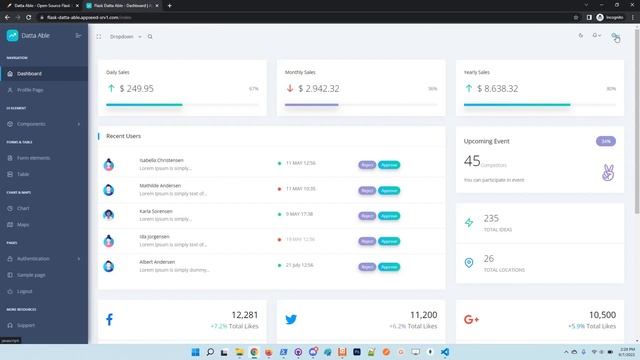
Task: Click the Twitter bird icon
Action: (x=291, y=320)
